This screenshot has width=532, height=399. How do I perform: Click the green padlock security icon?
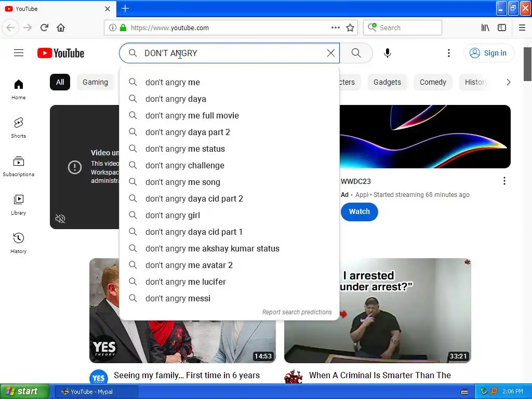click(x=123, y=28)
